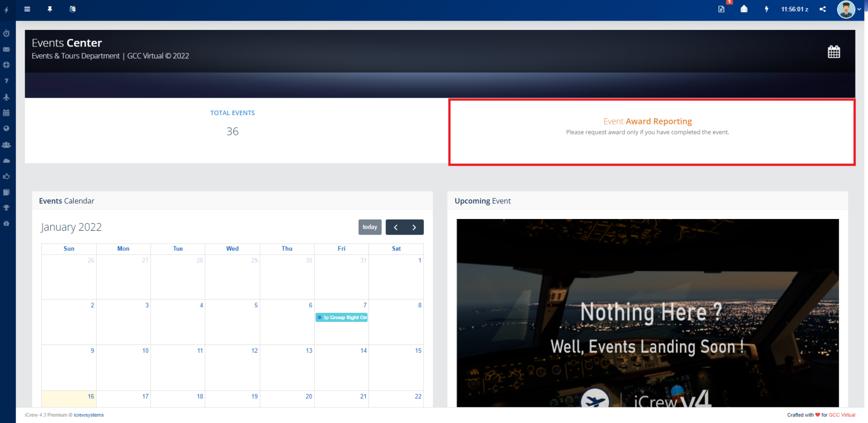Image resolution: width=868 pixels, height=423 pixels.
Task: Select December 26 greyed day cell
Action: point(69,277)
